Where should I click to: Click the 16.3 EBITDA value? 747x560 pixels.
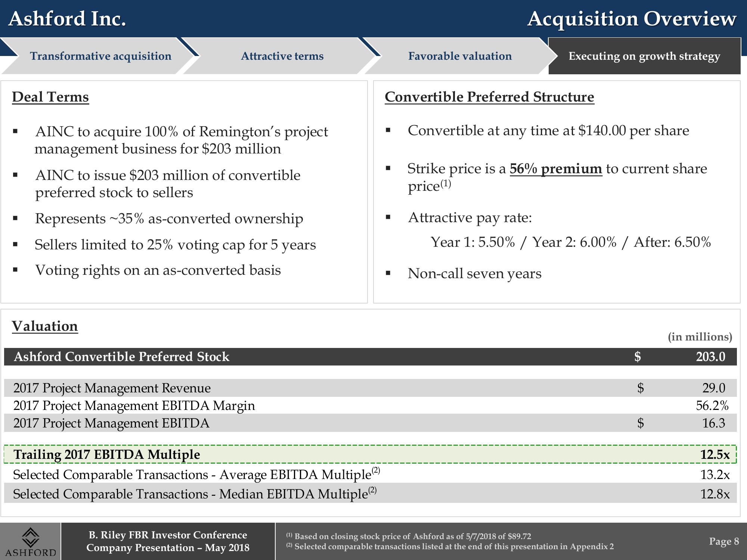(714, 423)
